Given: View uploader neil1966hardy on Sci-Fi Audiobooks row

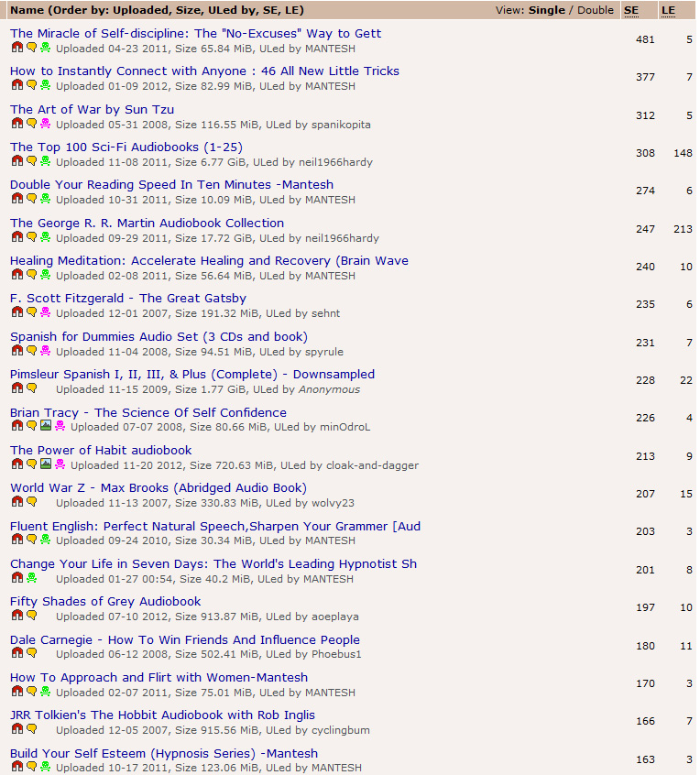Looking at the screenshot, I should pos(335,162).
